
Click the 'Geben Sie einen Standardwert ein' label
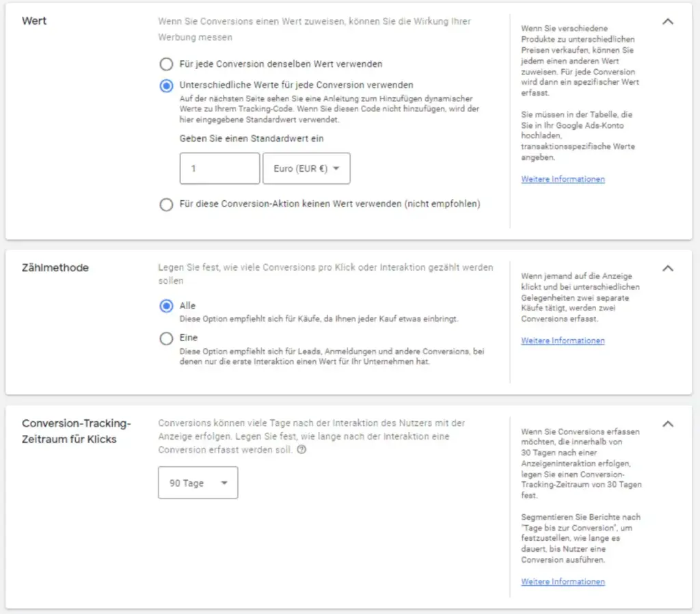point(252,138)
